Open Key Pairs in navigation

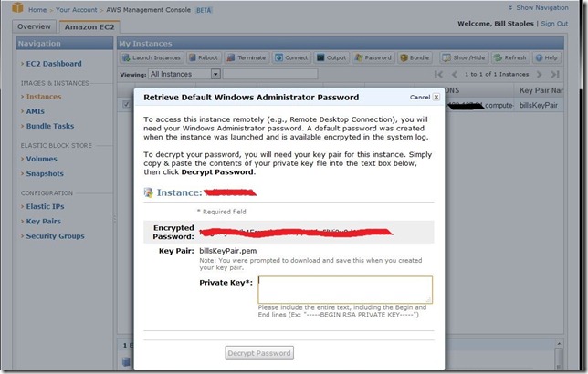pos(43,221)
